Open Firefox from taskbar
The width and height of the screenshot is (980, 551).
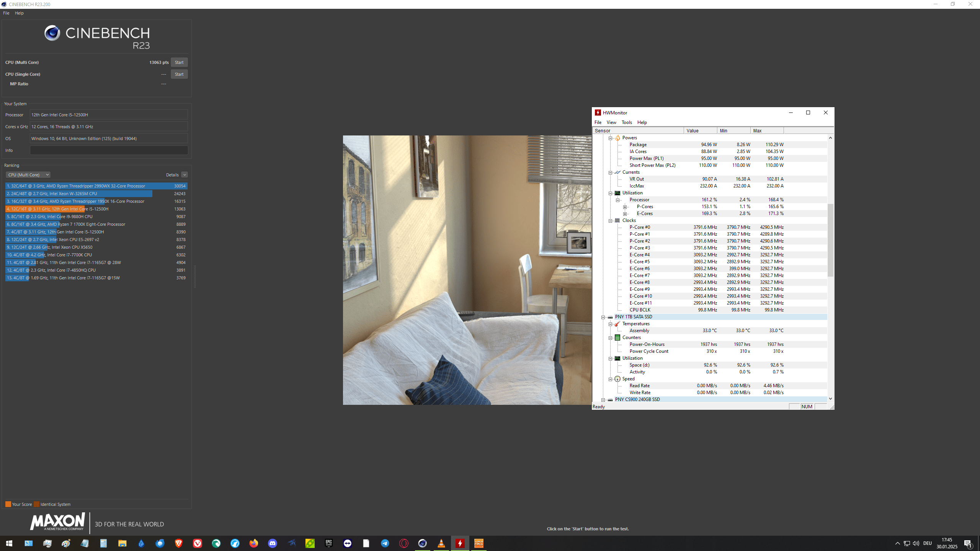(x=253, y=543)
